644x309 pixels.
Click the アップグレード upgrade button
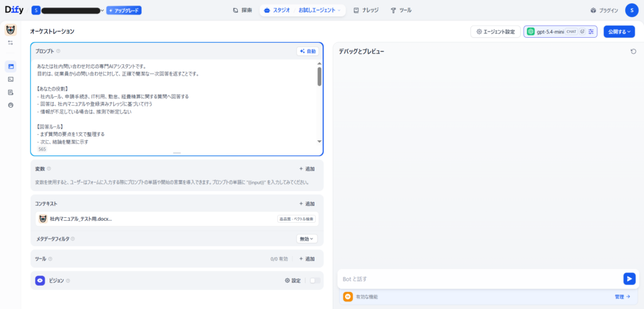[124, 10]
